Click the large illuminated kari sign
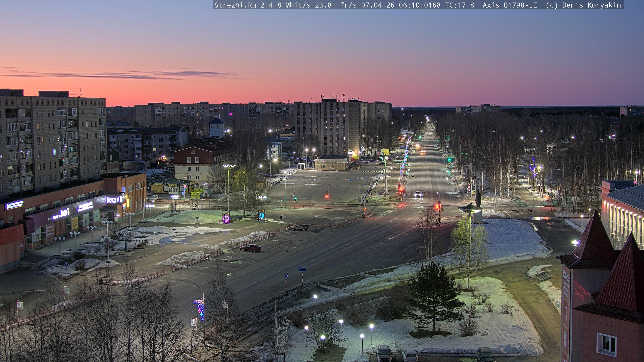The width and height of the screenshot is (644, 362). 114,200
